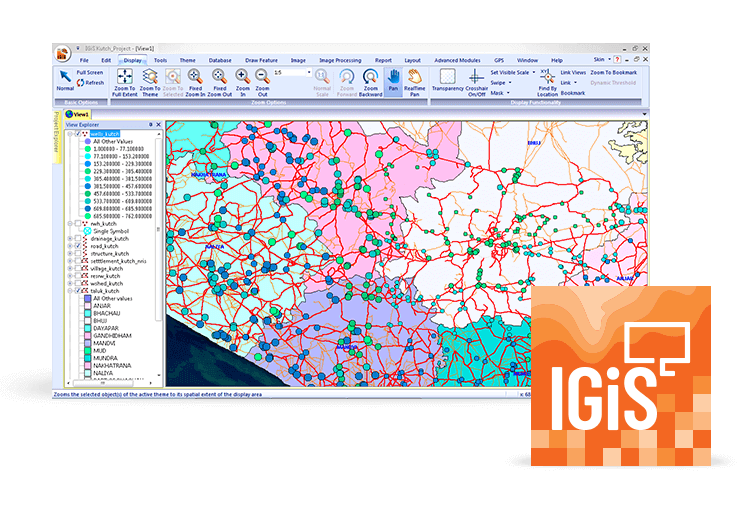Open the Advanced Modules ribbon tab
The width and height of the screenshot is (749, 506).
point(457,60)
